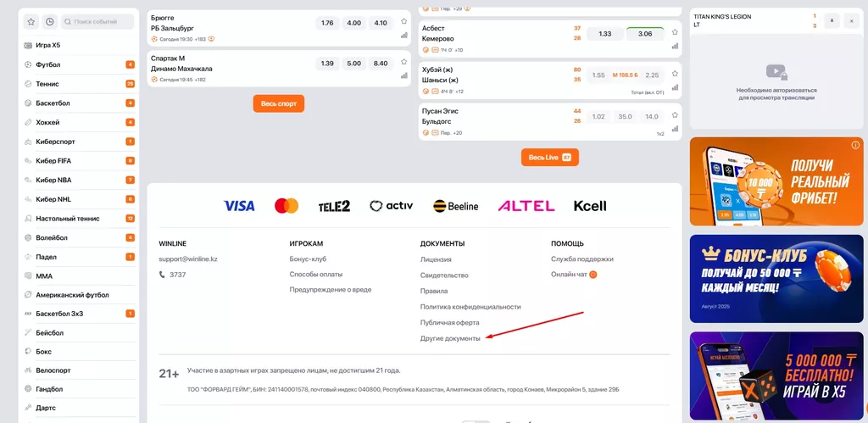Screen dimensions: 868x423
Task: Open Американский футбол category
Action: [79, 295]
